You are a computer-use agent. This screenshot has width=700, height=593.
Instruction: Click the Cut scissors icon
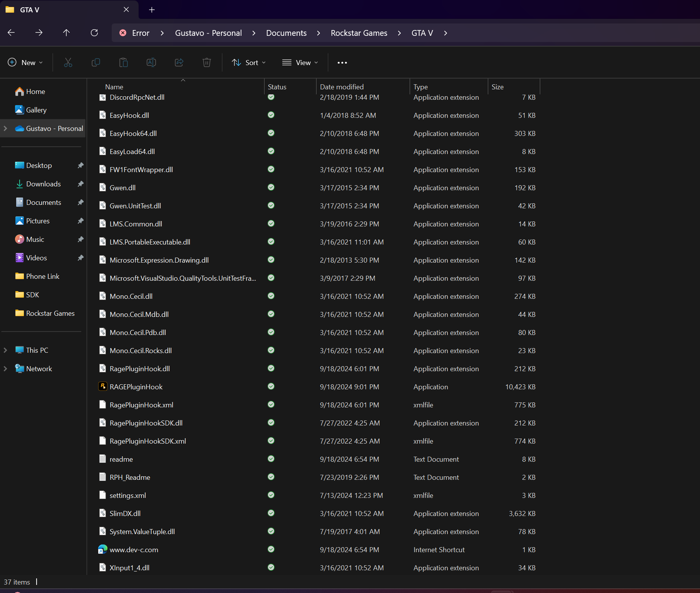pyautogui.click(x=68, y=62)
